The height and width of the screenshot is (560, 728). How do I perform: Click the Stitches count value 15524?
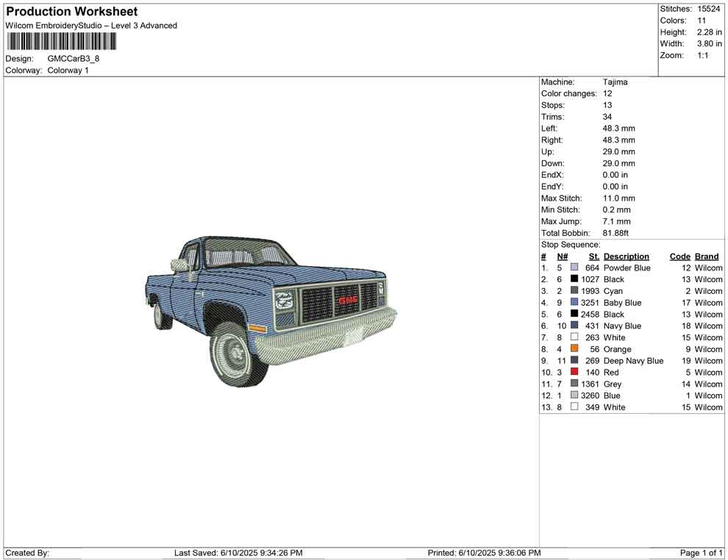click(x=709, y=9)
